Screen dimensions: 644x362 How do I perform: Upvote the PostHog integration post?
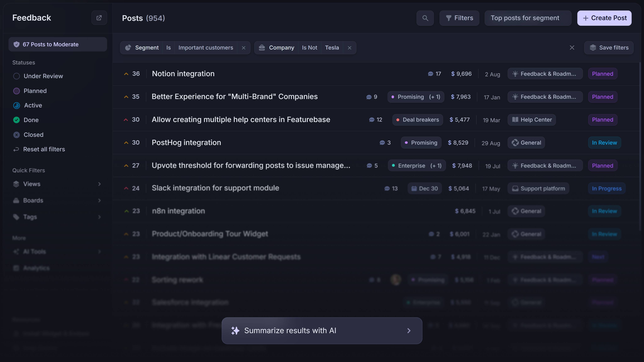click(126, 143)
